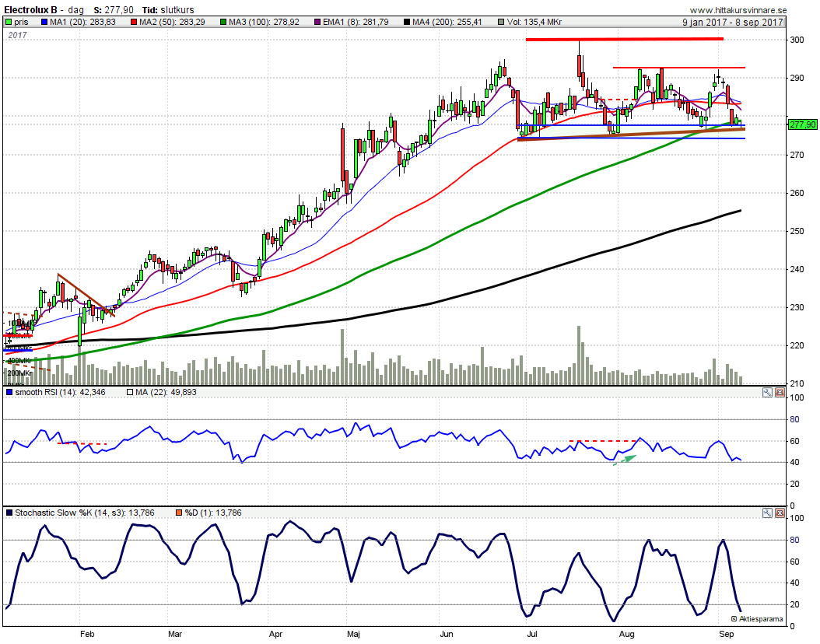The image size is (820, 644).
Task: Click the orange %D (1) legend swatch
Action: coord(179,513)
